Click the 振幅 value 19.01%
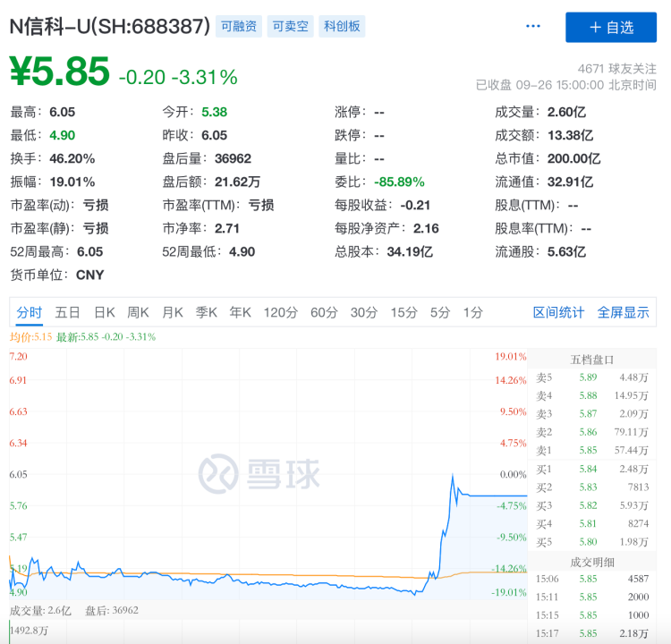 72,182
